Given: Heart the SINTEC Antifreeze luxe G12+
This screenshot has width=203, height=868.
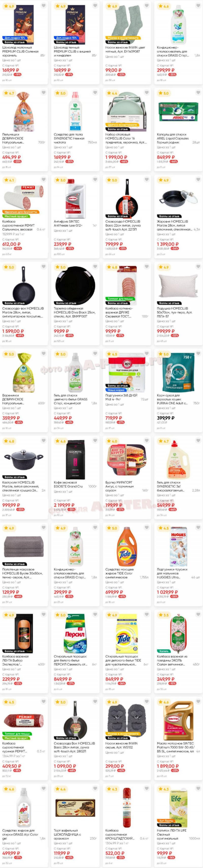Looking at the screenshot, I should coord(95,180).
